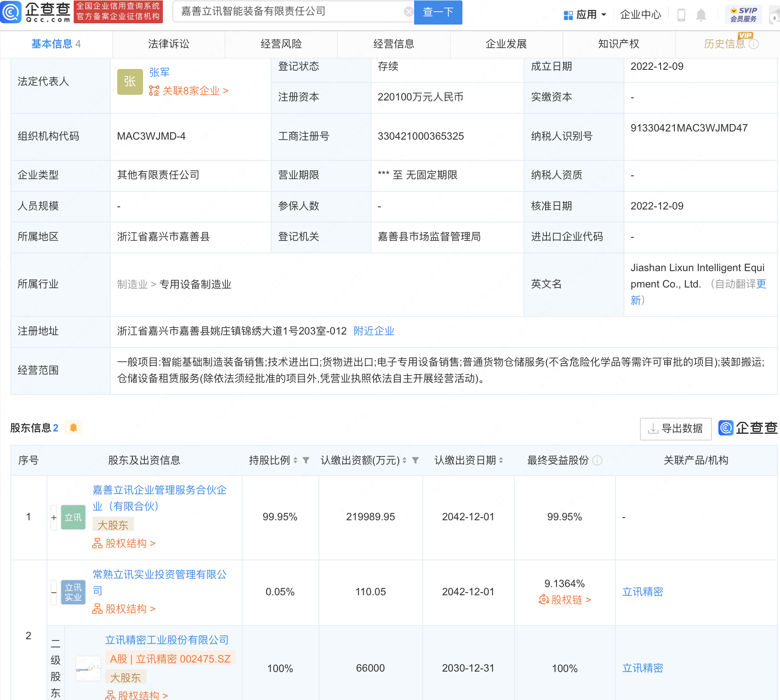Click the 导出数据 export button
Image resolution: width=780 pixels, height=700 pixels.
pyautogui.click(x=675, y=428)
